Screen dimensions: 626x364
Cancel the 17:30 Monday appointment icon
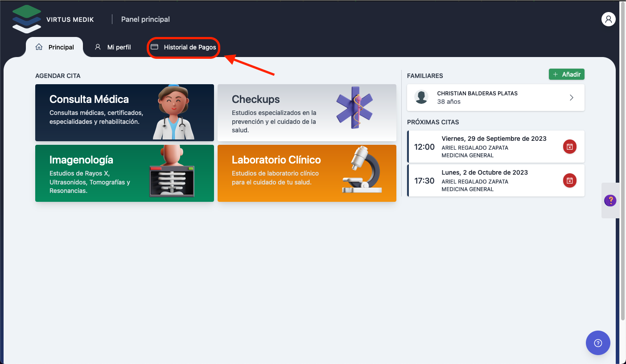point(569,180)
